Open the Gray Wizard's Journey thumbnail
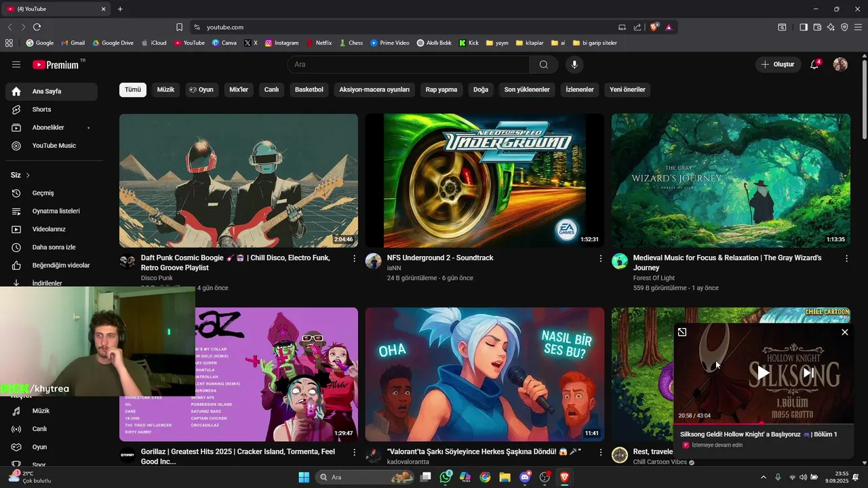868x488 pixels. click(731, 180)
